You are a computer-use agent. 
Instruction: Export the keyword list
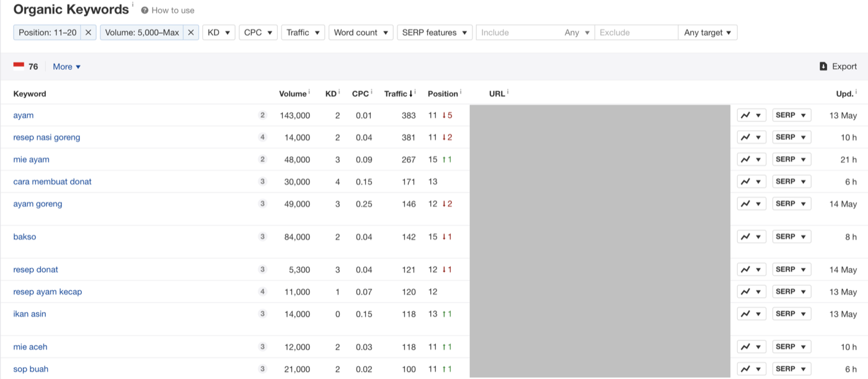click(838, 66)
